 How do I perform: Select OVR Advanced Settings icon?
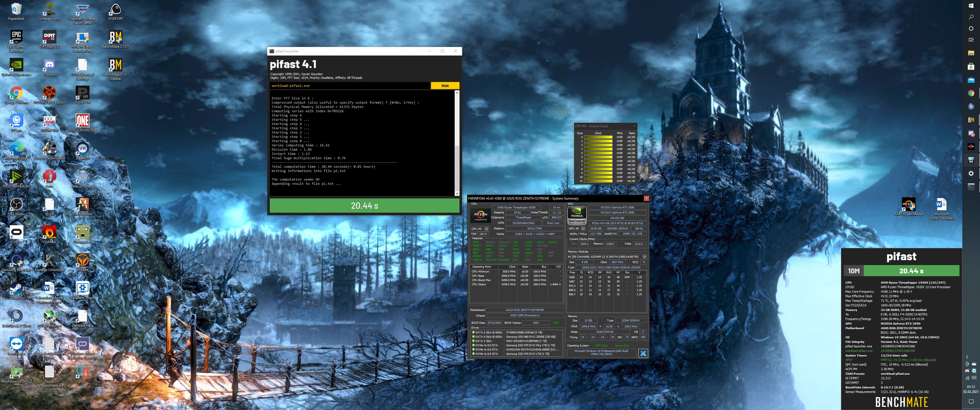83,69
